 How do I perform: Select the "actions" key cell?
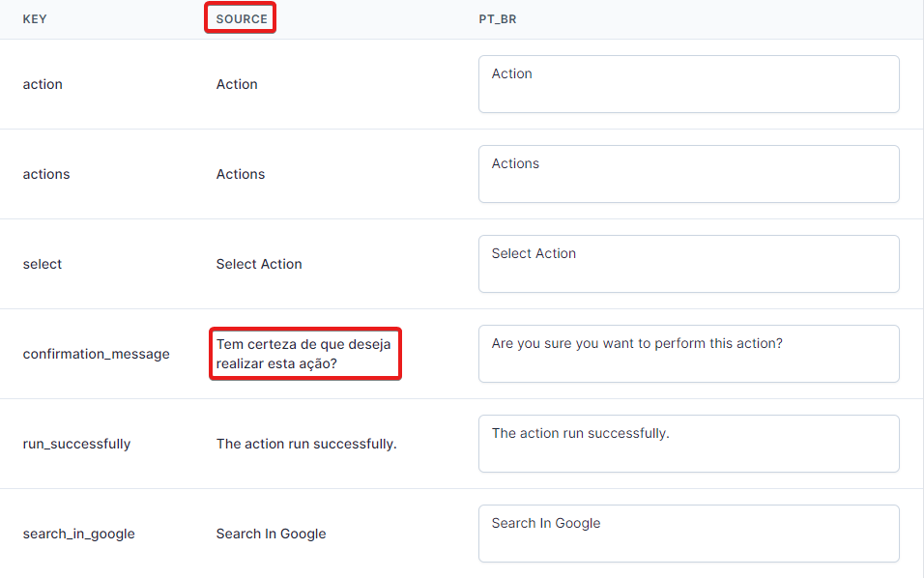click(46, 174)
